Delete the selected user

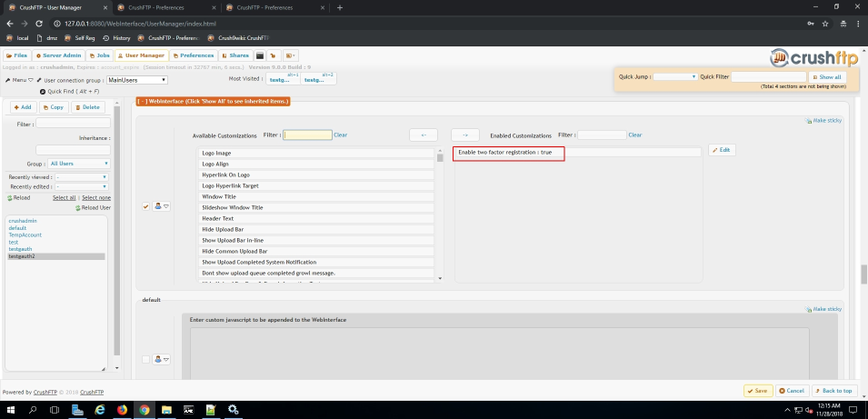pyautogui.click(x=88, y=107)
